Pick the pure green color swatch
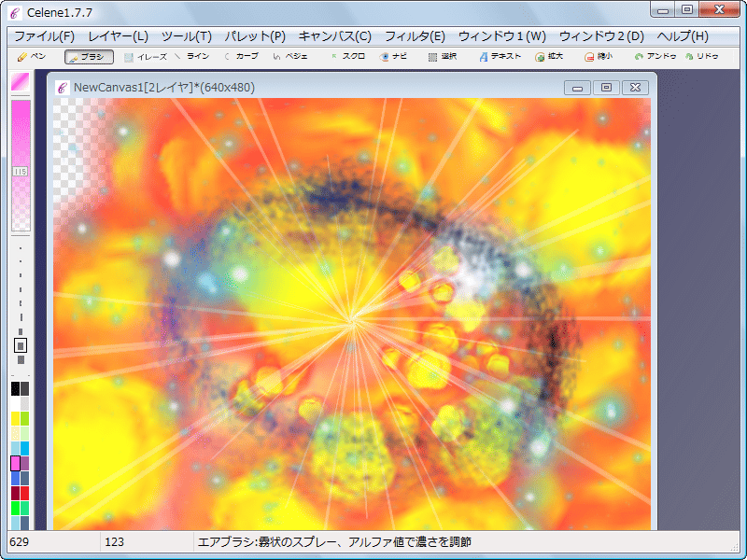This screenshot has height=560, width=747. pos(15,508)
